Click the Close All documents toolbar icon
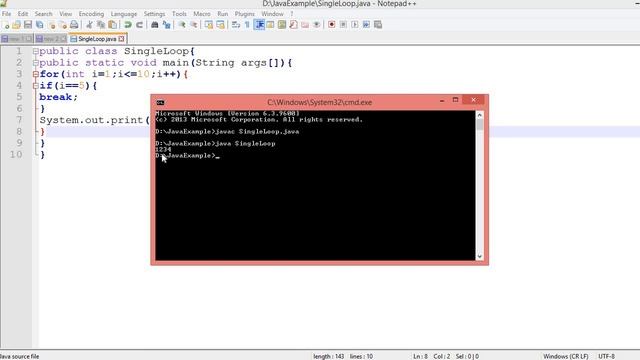This screenshot has width=640, height=360. click(x=63, y=25)
